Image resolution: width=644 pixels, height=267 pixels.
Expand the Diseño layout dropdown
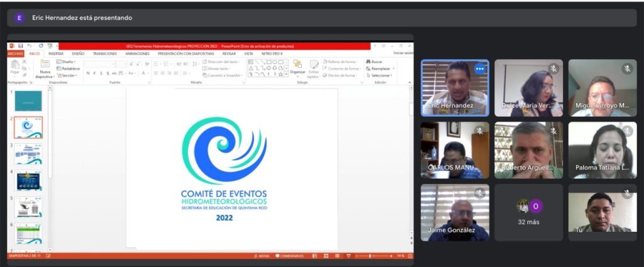coord(66,62)
